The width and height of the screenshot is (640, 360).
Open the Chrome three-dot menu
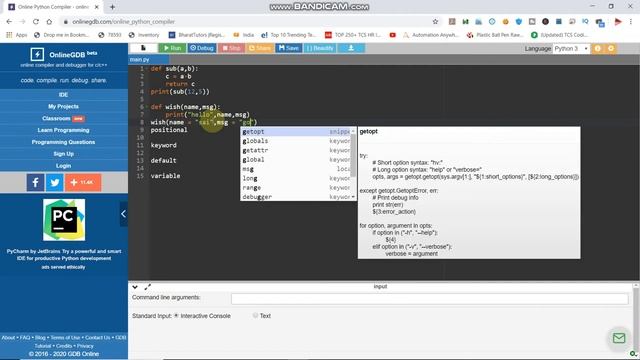pyautogui.click(x=631, y=22)
